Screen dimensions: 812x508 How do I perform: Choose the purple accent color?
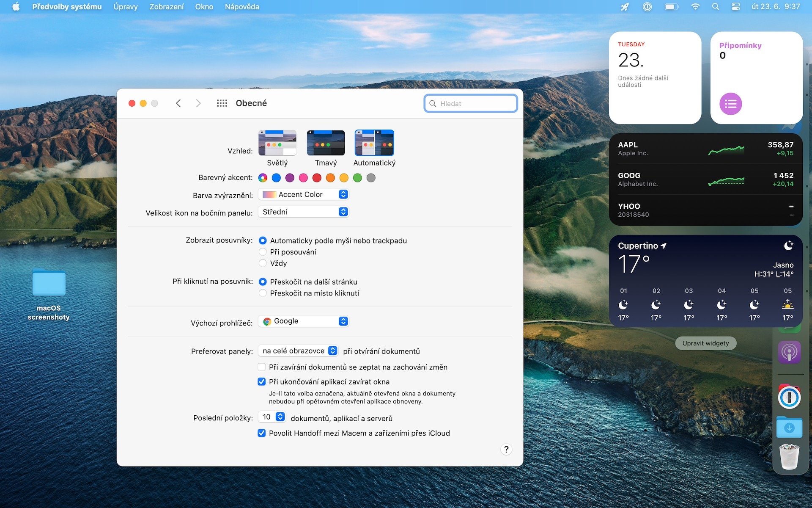click(290, 178)
